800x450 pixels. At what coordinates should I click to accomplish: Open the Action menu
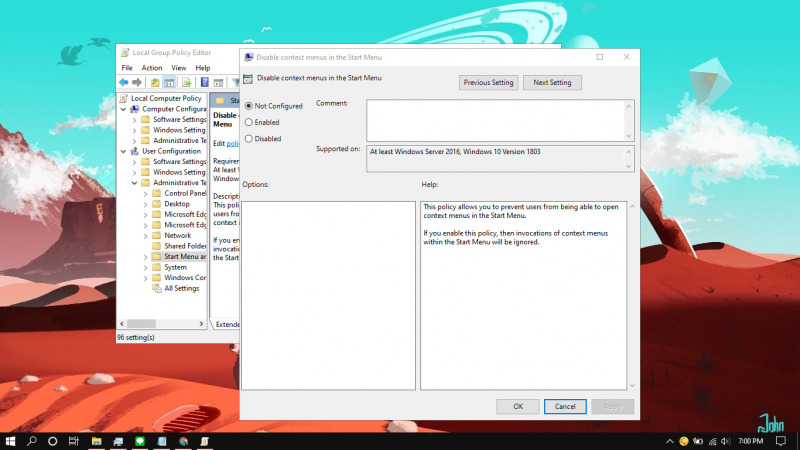pos(152,67)
